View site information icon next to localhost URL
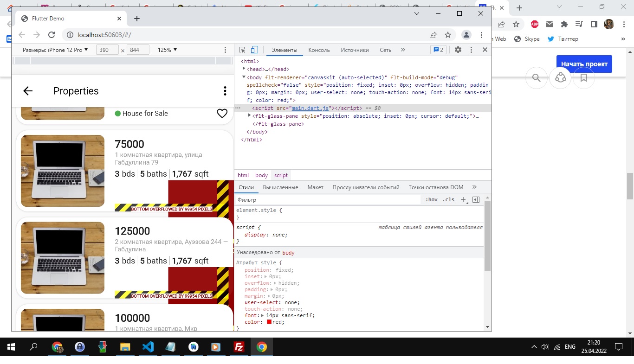Viewport: 634px width, 364px height. click(x=70, y=35)
